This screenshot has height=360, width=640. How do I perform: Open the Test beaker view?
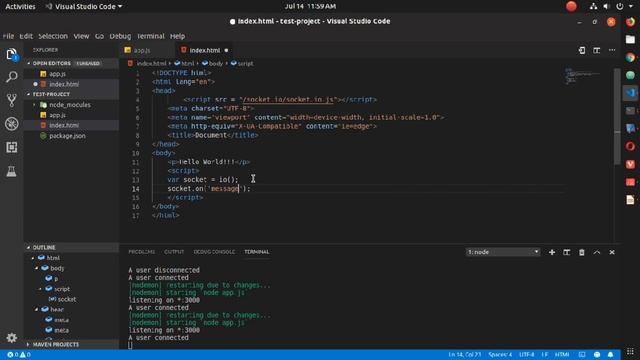pos(11,171)
